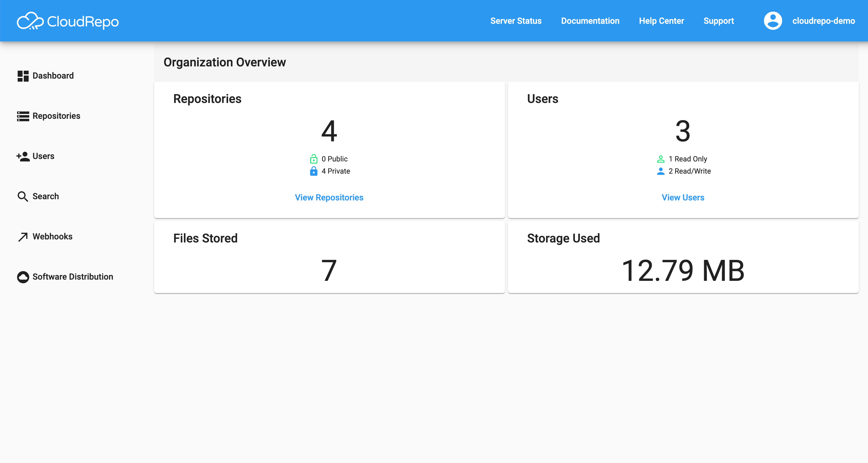Click the user count 3

pyautogui.click(x=683, y=131)
